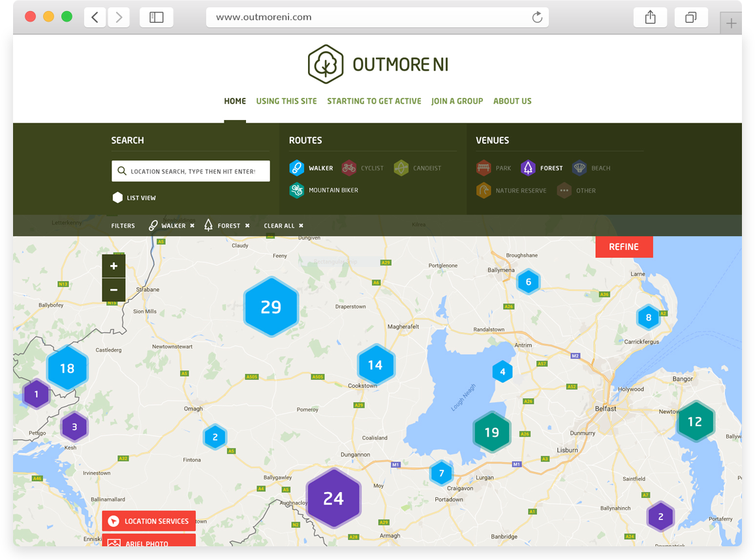Open the Using This Site page

286,101
